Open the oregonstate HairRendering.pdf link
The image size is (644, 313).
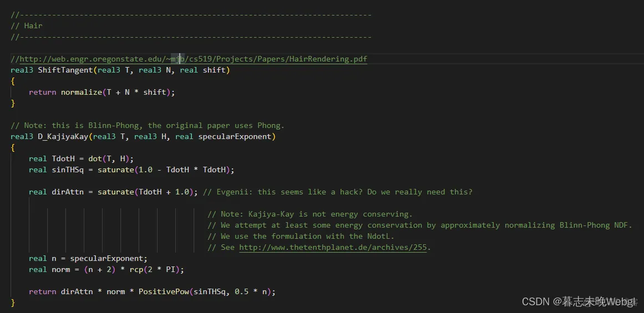coord(194,59)
